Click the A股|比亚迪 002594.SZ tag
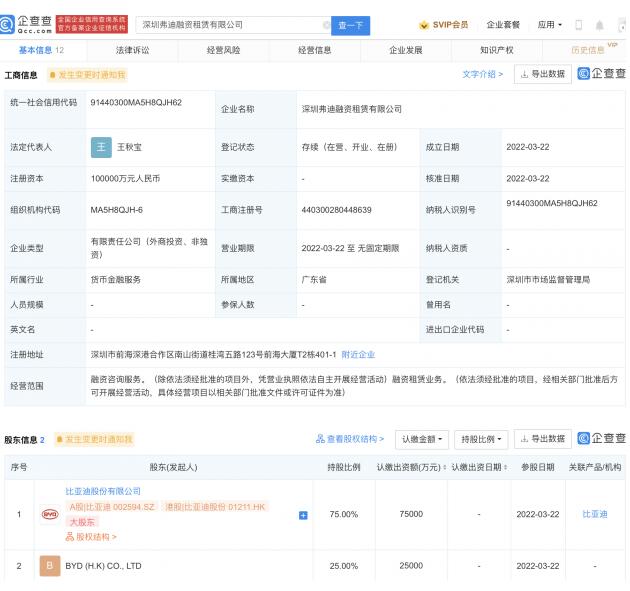Image resolution: width=630 pixels, height=591 pixels. [112, 507]
